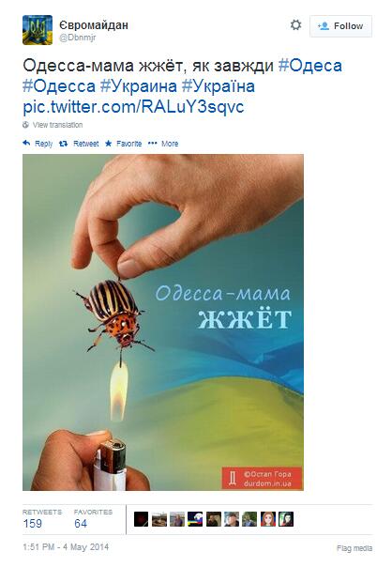Click View translation link
The image size is (392, 567).
click(57, 125)
